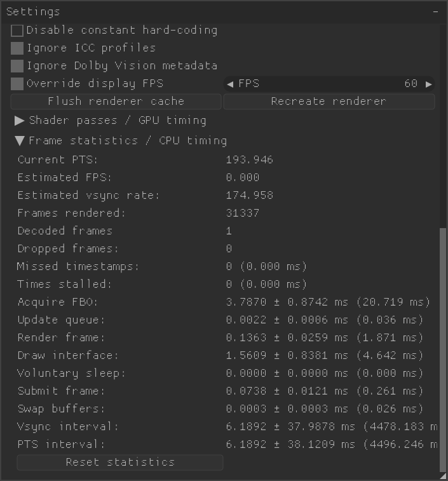The height and width of the screenshot is (481, 448).
Task: Decrease FPS with the left arrow
Action: 230,84
